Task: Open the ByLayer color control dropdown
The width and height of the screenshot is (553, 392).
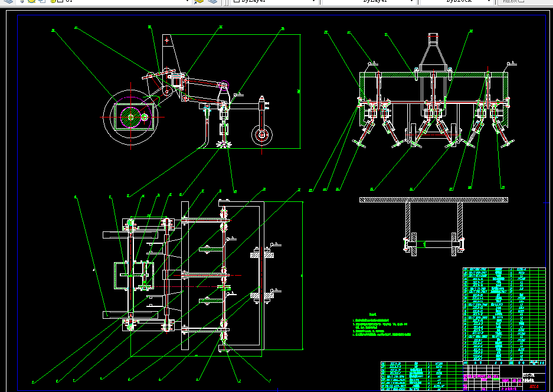Action: click(x=274, y=1)
